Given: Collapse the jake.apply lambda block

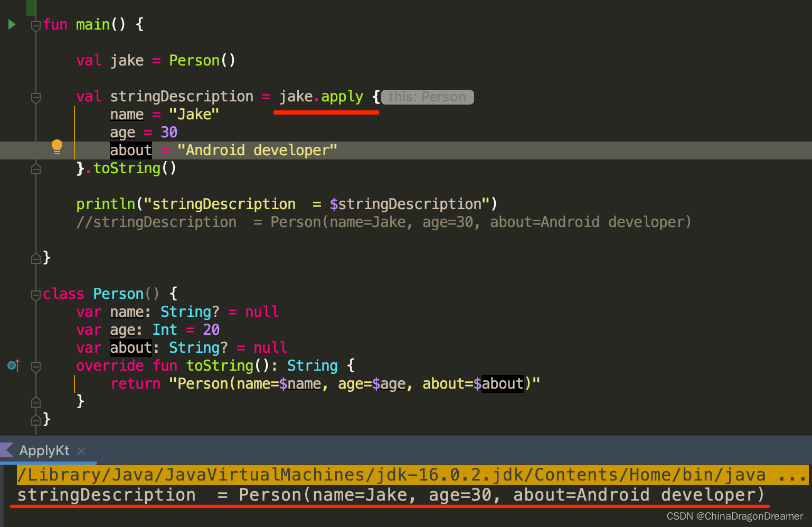Looking at the screenshot, I should (36, 98).
